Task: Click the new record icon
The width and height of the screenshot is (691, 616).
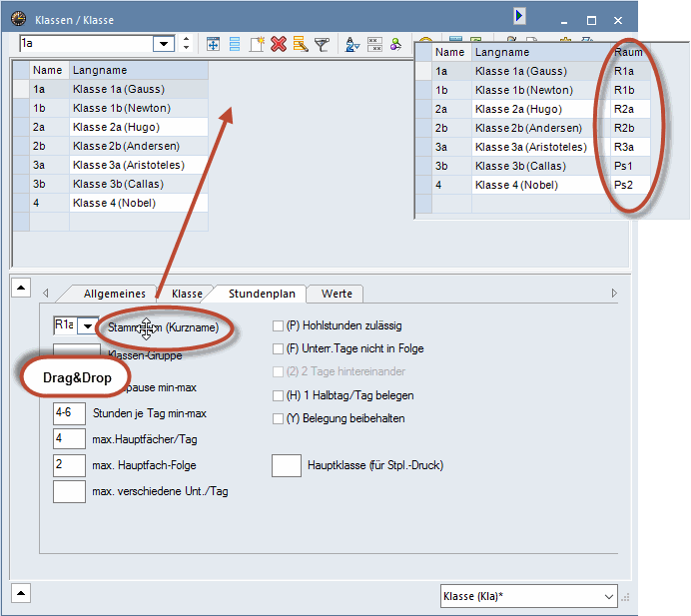Action: (x=257, y=44)
